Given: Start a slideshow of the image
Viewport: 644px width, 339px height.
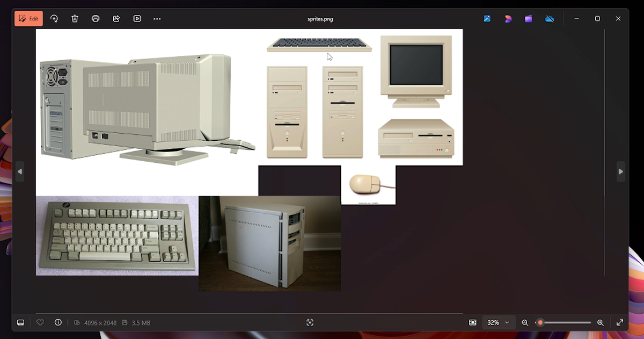Looking at the screenshot, I should pos(137,18).
